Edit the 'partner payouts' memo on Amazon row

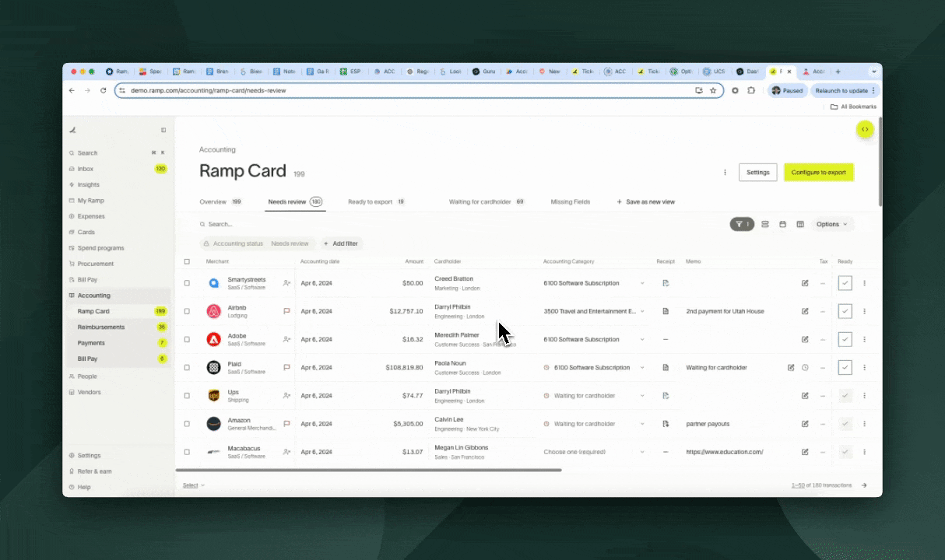(x=805, y=424)
